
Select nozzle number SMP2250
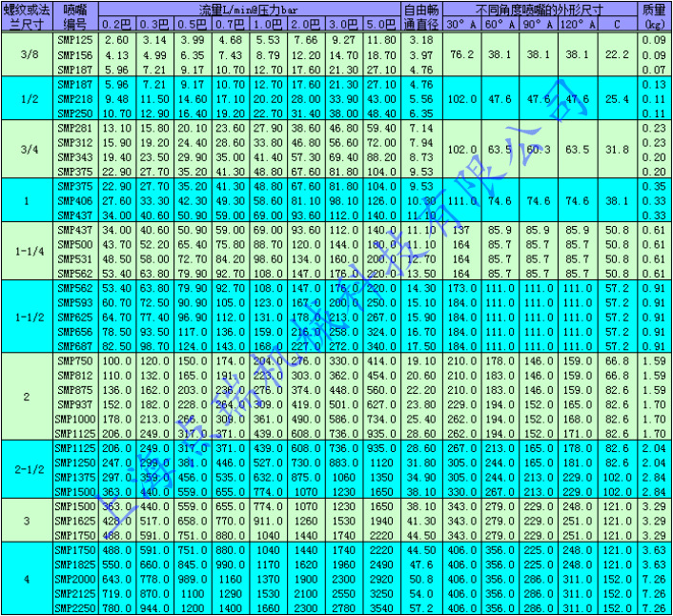pos(75,608)
